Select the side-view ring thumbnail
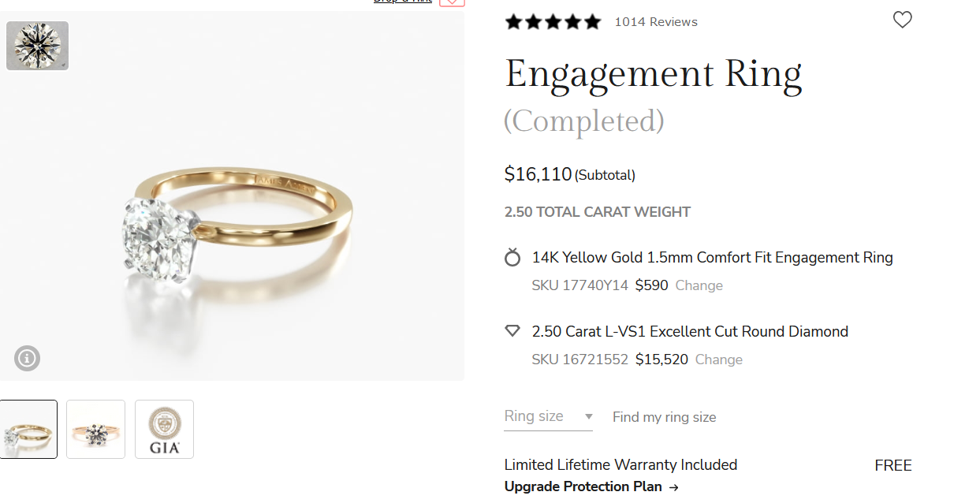 coord(28,429)
